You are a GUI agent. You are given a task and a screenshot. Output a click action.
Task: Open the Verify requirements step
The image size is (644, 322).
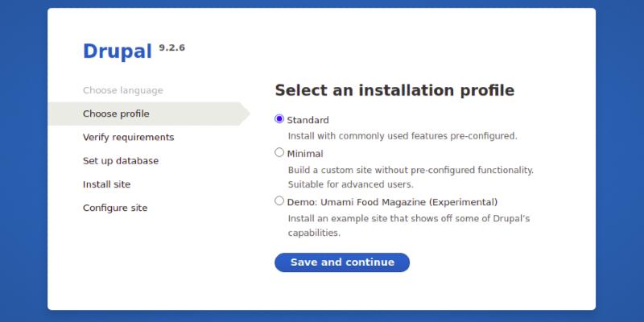(128, 137)
